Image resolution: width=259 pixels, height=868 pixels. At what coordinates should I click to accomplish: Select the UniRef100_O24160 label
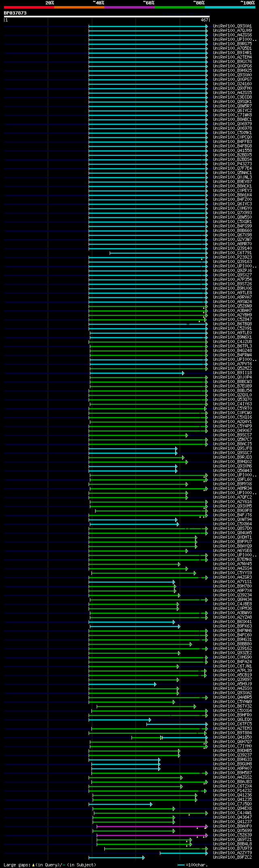click(232, 84)
